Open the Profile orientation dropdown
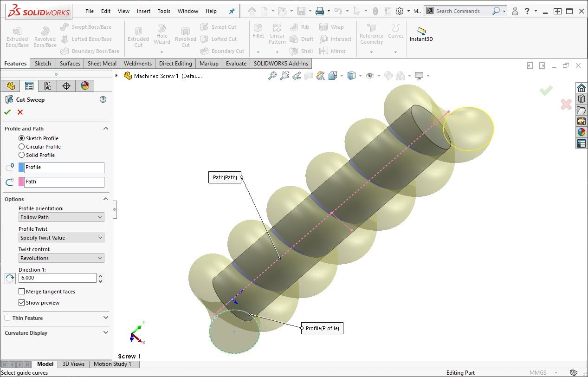The width and height of the screenshot is (588, 377). (x=61, y=217)
